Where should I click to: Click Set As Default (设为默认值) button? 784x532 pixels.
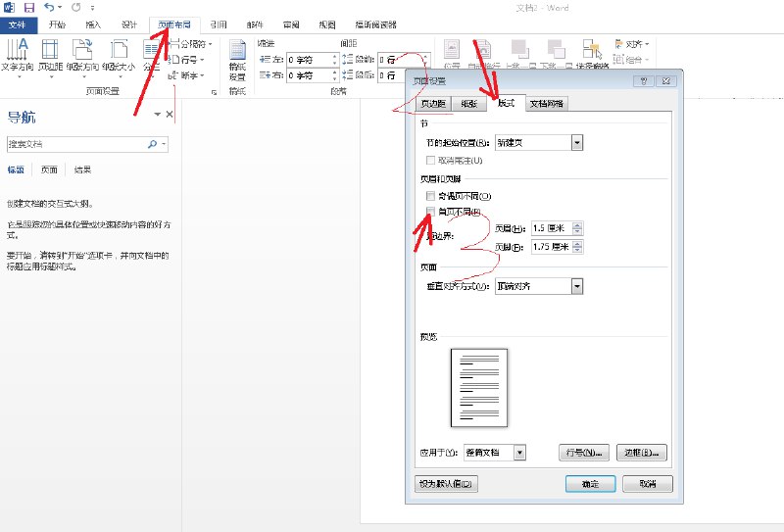point(446,484)
